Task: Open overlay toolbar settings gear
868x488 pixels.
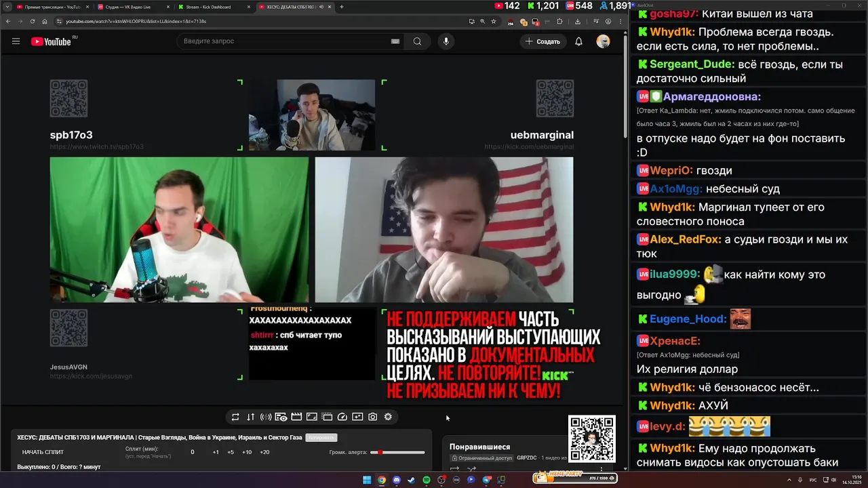Action: pos(388,417)
